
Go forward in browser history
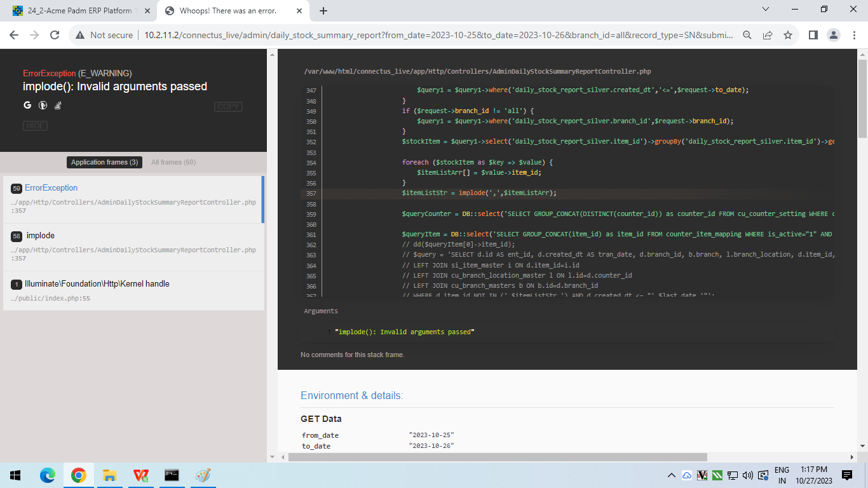tap(34, 35)
